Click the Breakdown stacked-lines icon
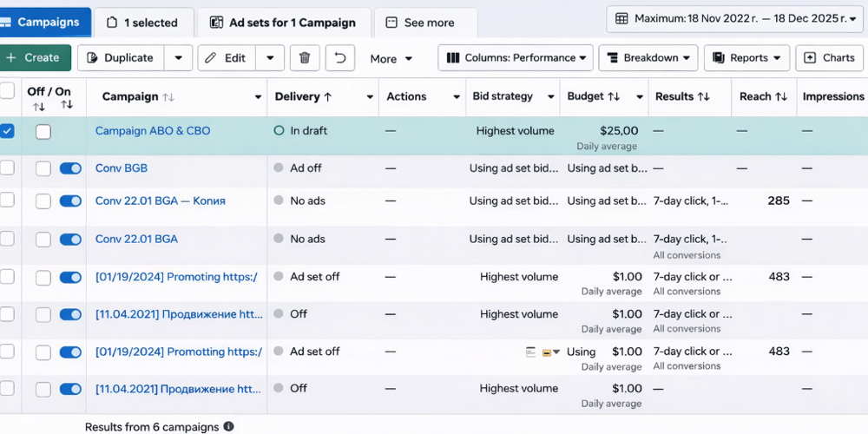Image resolution: width=868 pixels, height=434 pixels. click(x=612, y=57)
